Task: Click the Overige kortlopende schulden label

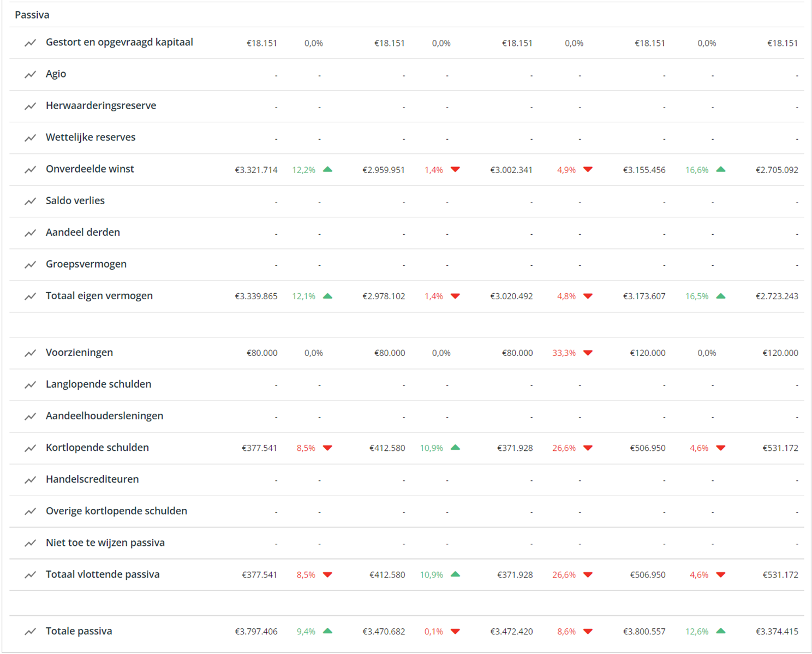Action: [116, 511]
